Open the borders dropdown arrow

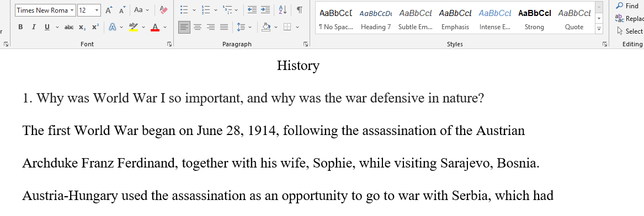pyautogui.click(x=297, y=27)
